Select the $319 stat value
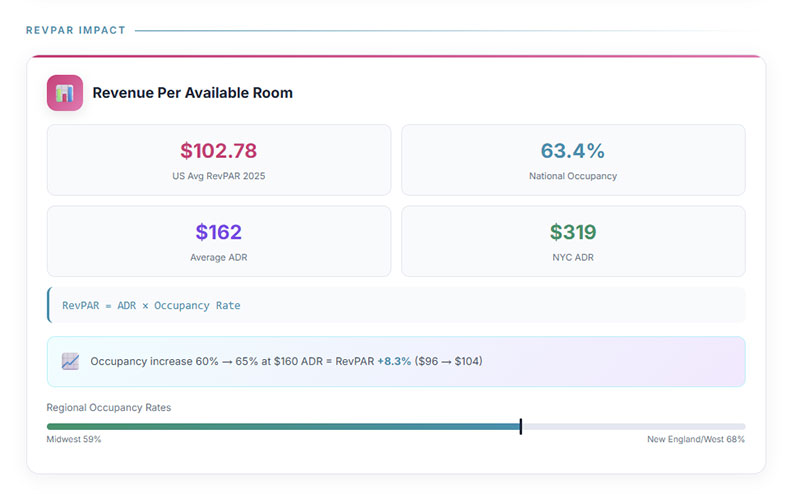Viewport: 800px width, 494px height. pyautogui.click(x=572, y=232)
